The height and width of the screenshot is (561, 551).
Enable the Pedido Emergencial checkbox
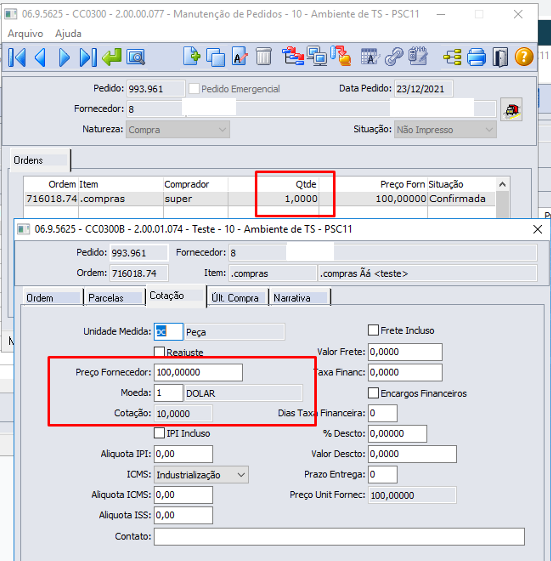(194, 89)
